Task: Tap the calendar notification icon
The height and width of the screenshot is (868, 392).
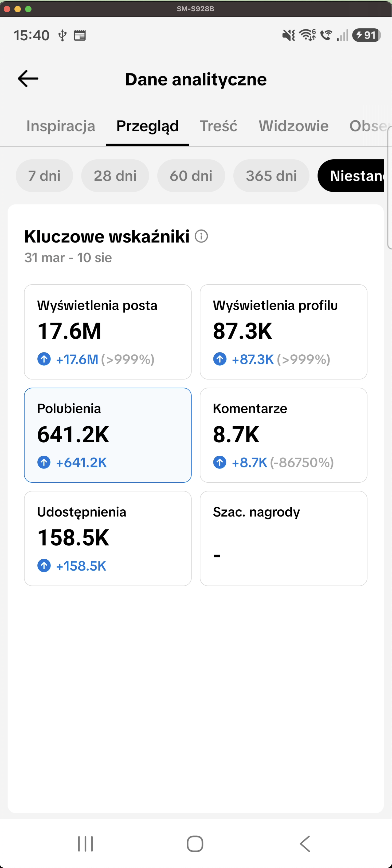Action: (x=80, y=35)
